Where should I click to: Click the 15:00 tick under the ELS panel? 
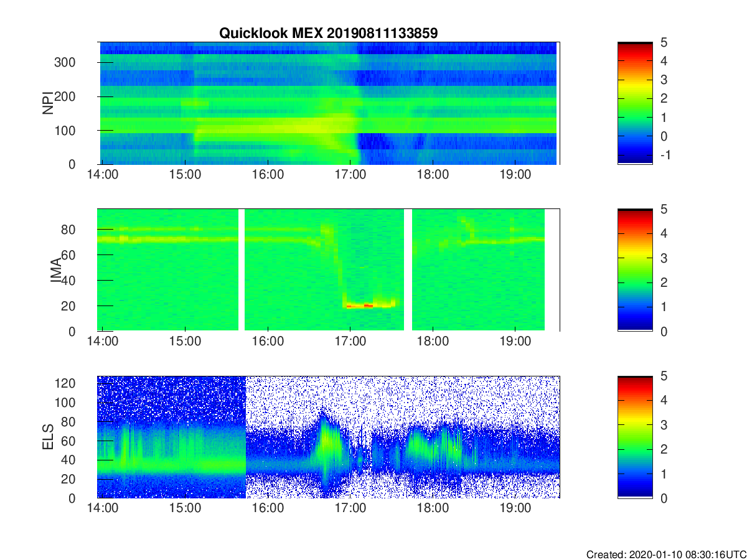point(185,508)
